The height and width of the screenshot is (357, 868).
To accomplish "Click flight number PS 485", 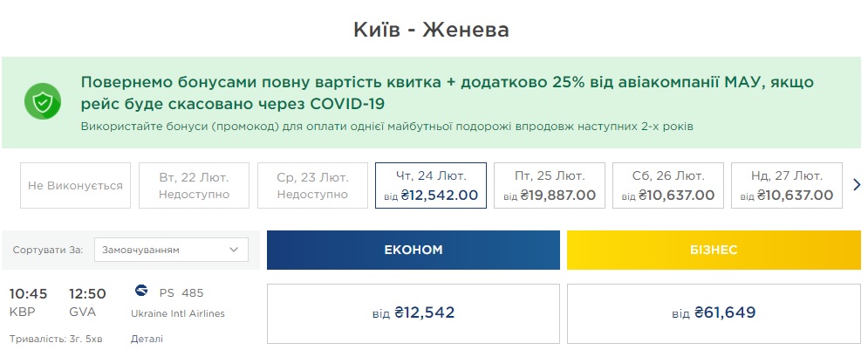I will pyautogui.click(x=181, y=292).
